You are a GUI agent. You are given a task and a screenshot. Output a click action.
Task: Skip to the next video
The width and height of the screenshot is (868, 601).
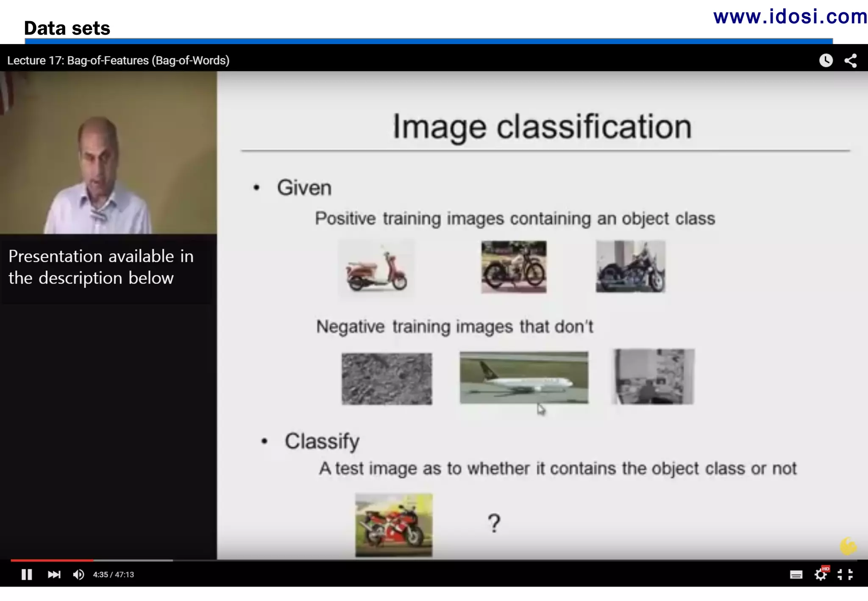(54, 574)
